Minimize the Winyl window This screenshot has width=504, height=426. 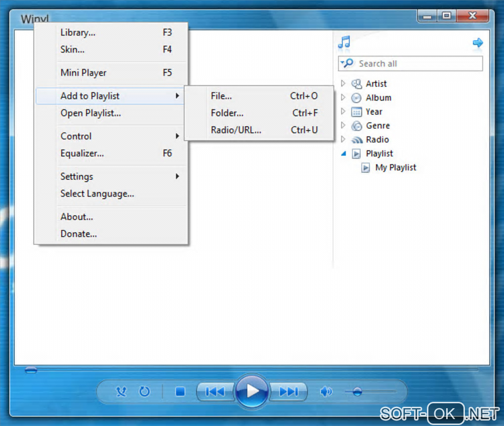pos(427,16)
